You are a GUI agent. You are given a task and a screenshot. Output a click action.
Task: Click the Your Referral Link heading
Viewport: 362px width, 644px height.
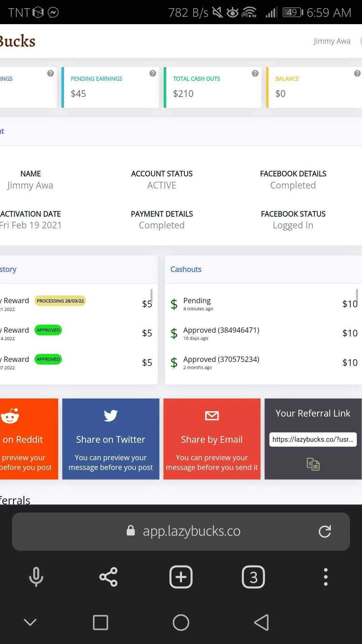pos(313,413)
